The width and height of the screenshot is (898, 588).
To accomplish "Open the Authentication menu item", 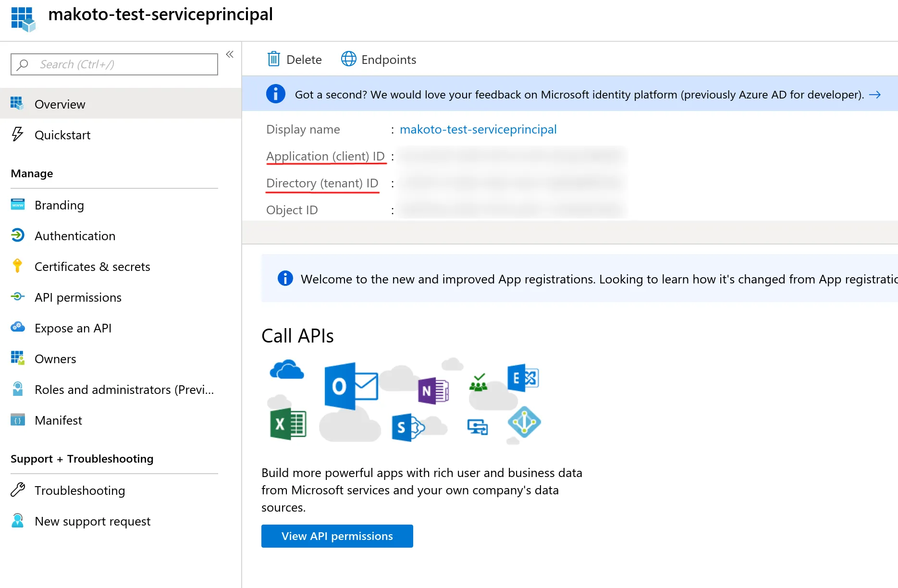I will (x=75, y=236).
